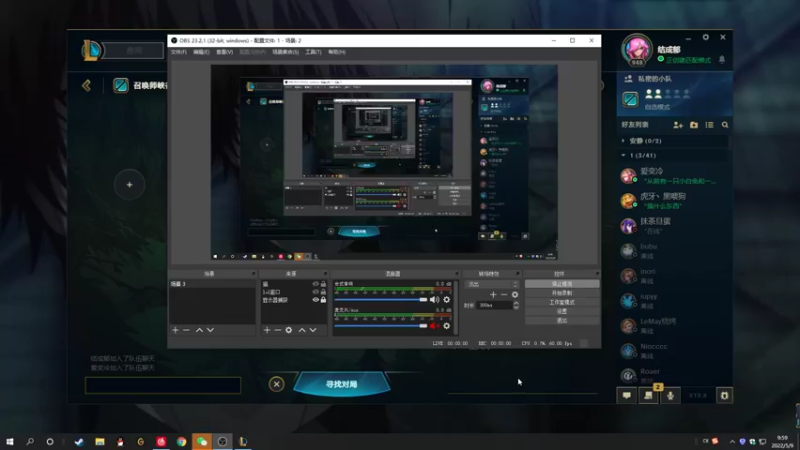Go back with the League lobby arrow
This screenshot has width=800, height=450.
pos(86,85)
